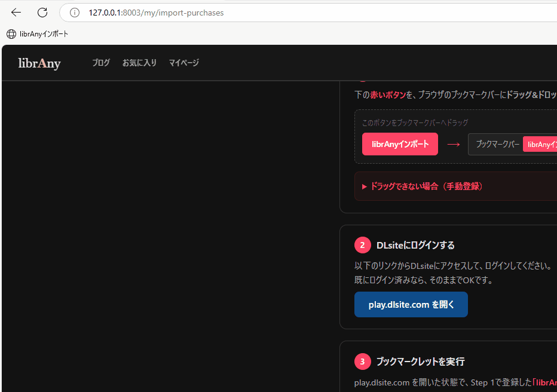Open the ブログ navigation item

coord(101,62)
